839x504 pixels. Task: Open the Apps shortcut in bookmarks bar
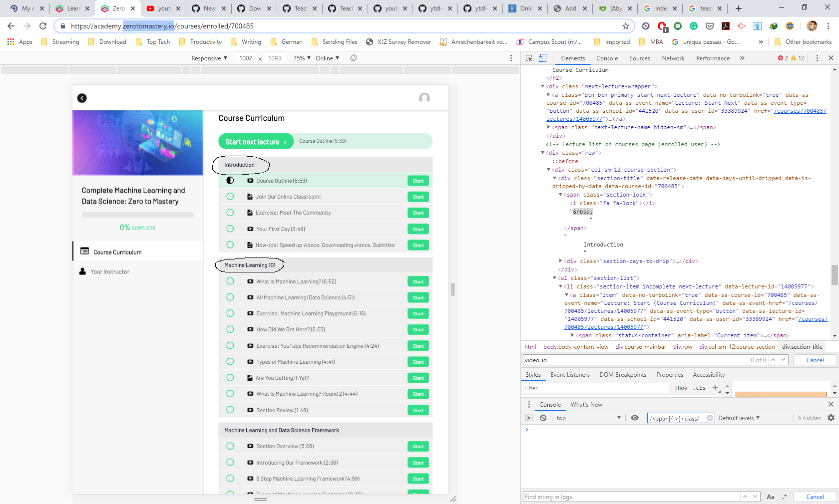click(20, 42)
